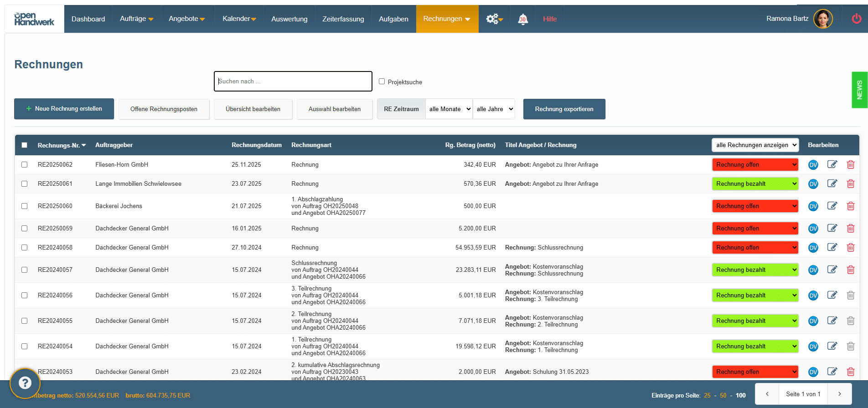Click the edit icon for invoice RE20240058

click(832, 248)
